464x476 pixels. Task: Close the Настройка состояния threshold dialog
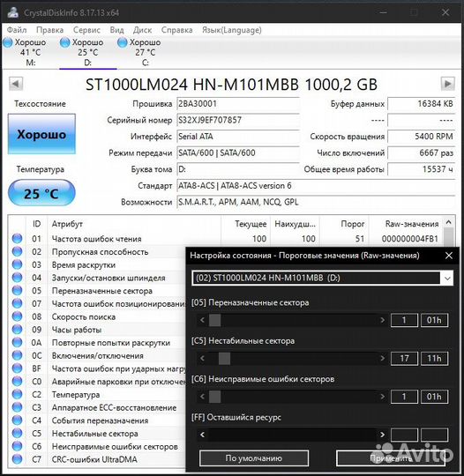point(449,256)
